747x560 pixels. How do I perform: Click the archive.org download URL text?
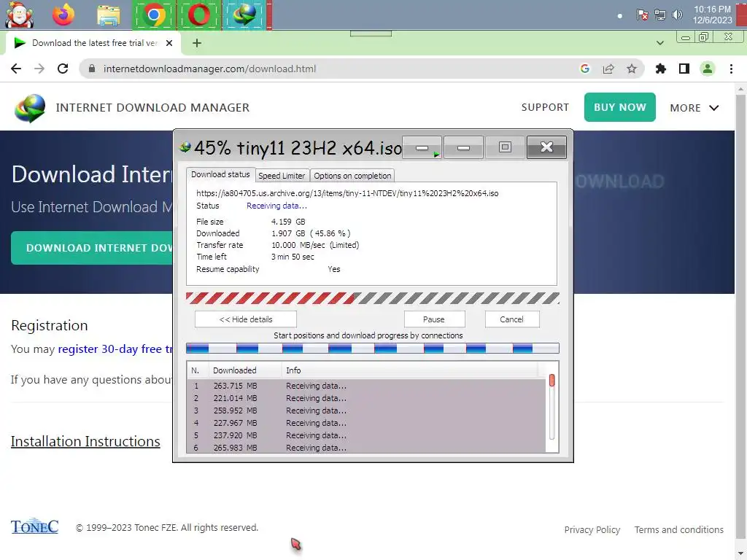pos(347,193)
